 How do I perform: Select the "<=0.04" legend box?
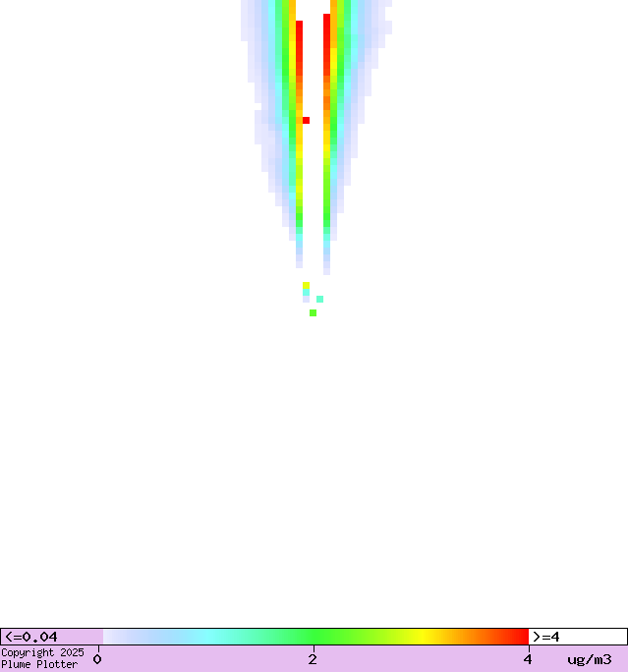(51, 637)
